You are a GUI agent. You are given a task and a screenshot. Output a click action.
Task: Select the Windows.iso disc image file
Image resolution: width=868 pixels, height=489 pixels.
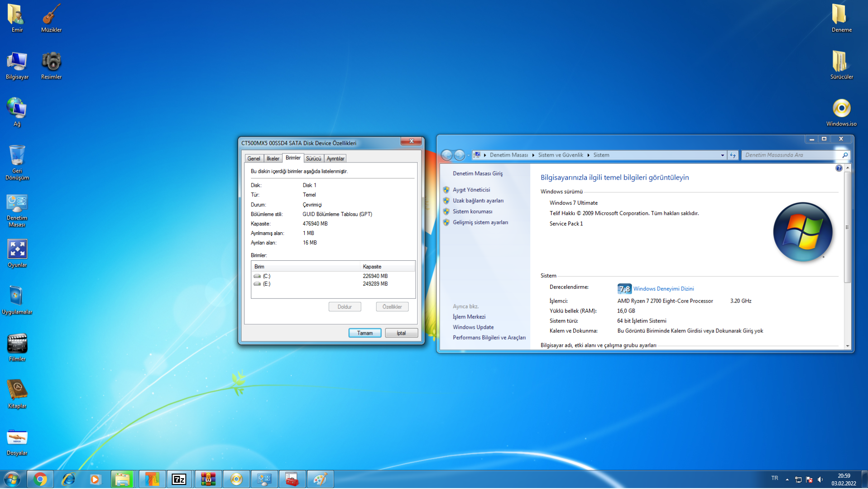pyautogui.click(x=841, y=112)
